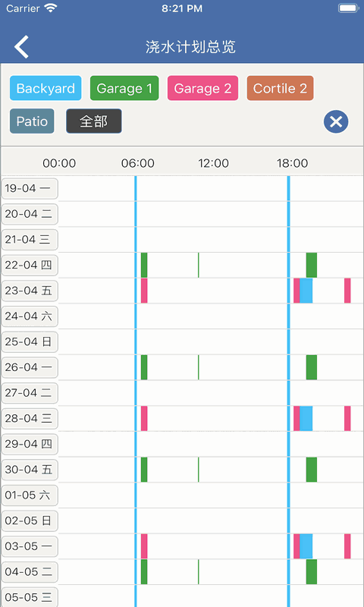Open the 28-04 三 date row
Image resolution: width=364 pixels, height=607 pixels.
pyautogui.click(x=30, y=419)
